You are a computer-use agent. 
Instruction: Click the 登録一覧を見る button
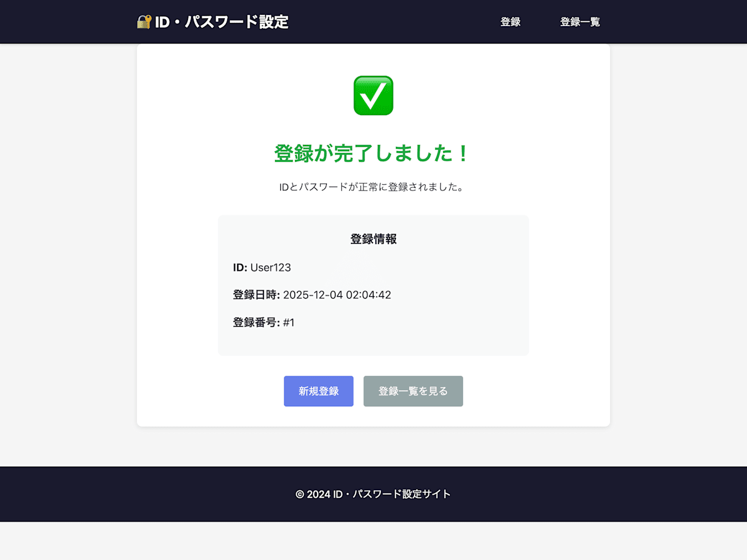coord(413,391)
